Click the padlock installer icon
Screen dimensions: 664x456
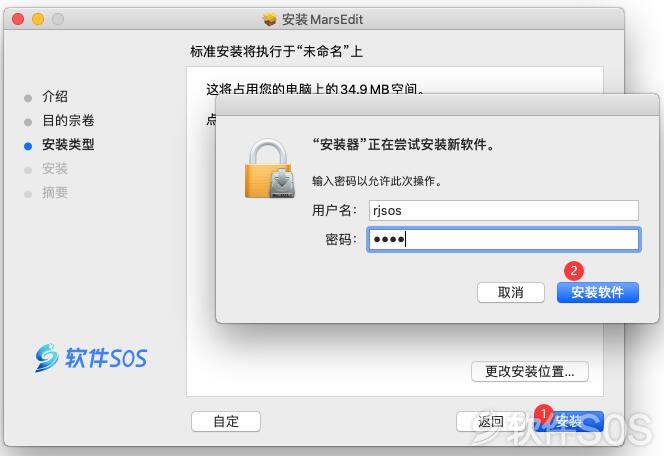pos(270,169)
